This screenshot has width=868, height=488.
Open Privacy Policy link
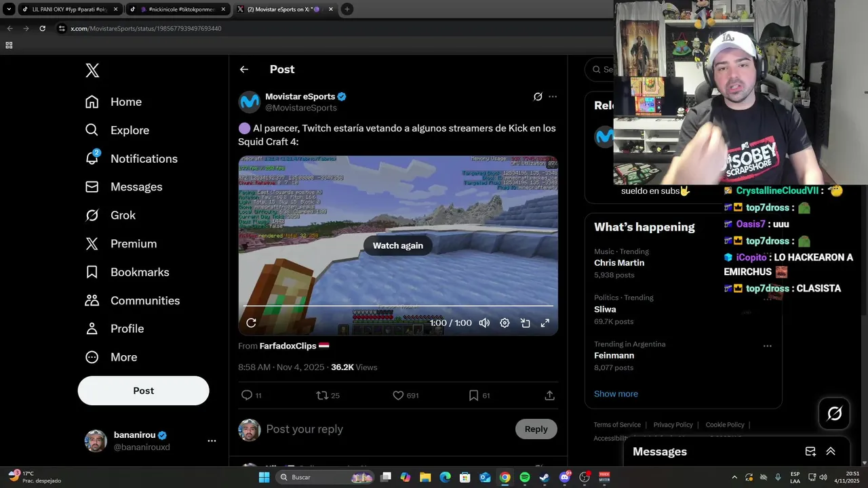673,425
